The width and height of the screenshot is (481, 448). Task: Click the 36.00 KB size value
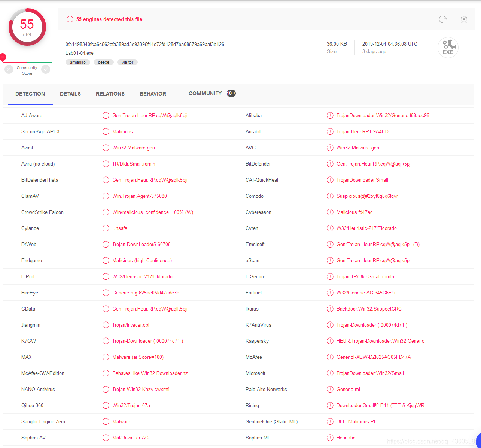tap(337, 44)
